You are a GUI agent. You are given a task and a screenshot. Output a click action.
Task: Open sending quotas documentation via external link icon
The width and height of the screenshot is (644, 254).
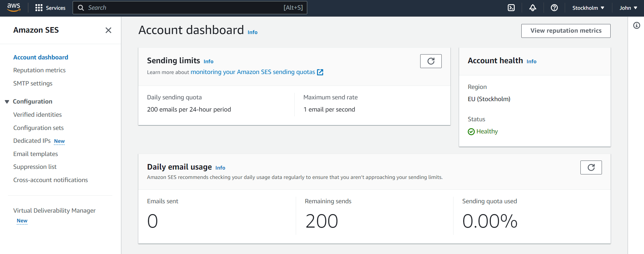(320, 72)
